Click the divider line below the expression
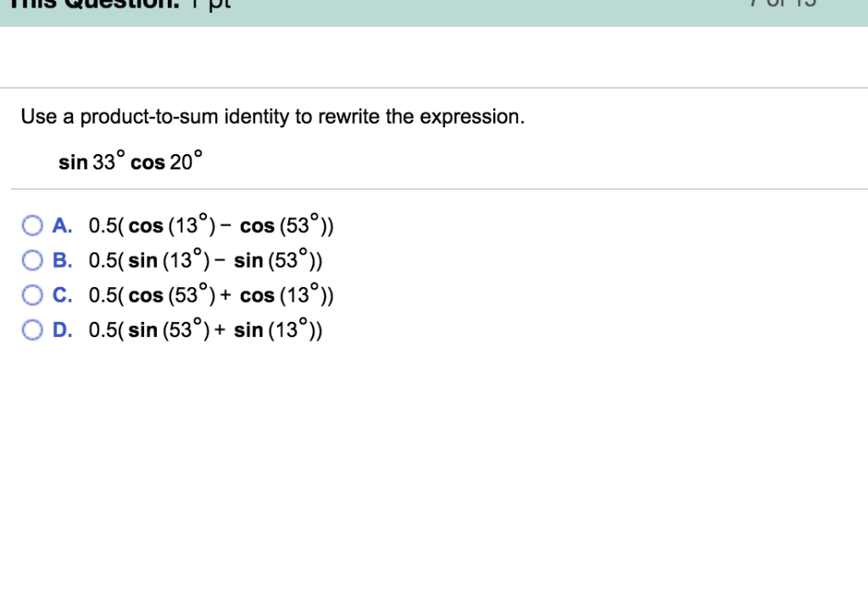868x598 pixels. (434, 188)
